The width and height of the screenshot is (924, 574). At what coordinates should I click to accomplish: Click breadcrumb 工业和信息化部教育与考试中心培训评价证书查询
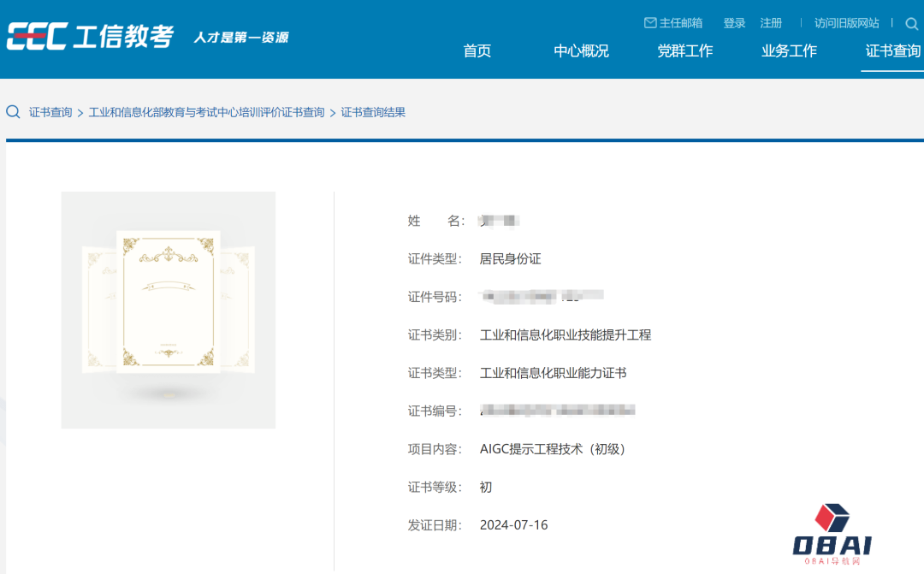pos(206,112)
